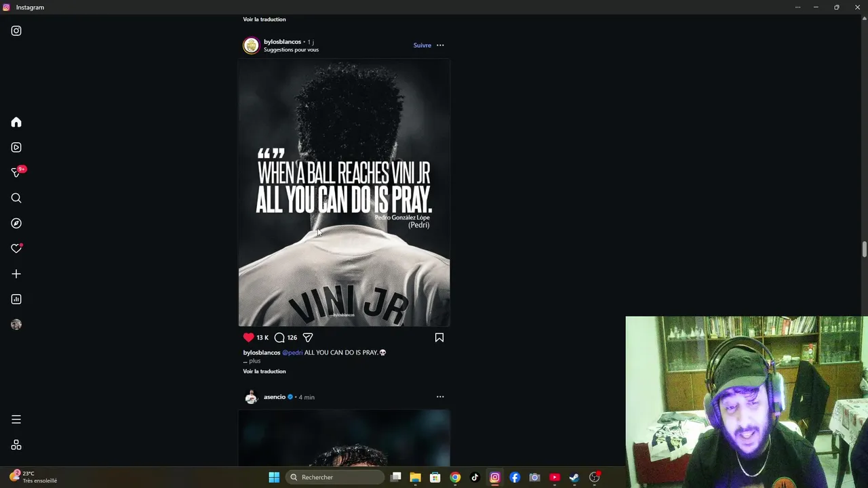The width and height of the screenshot is (868, 488).
Task: Open Microsoft Store from the taskbar
Action: (435, 477)
